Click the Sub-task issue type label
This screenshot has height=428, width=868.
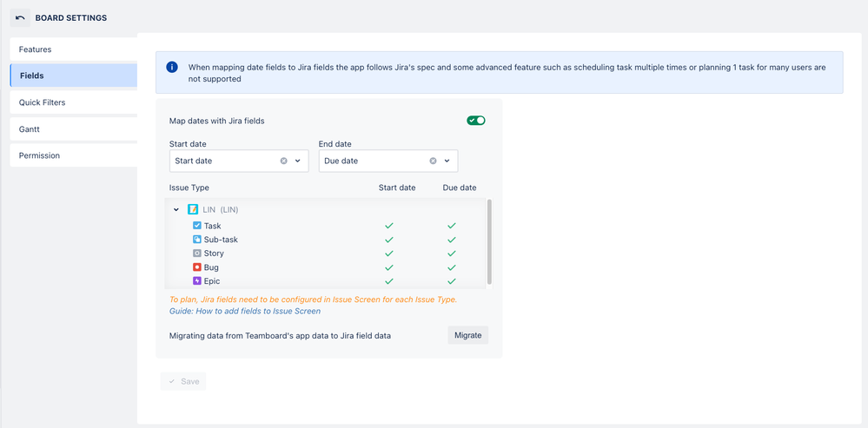(221, 240)
